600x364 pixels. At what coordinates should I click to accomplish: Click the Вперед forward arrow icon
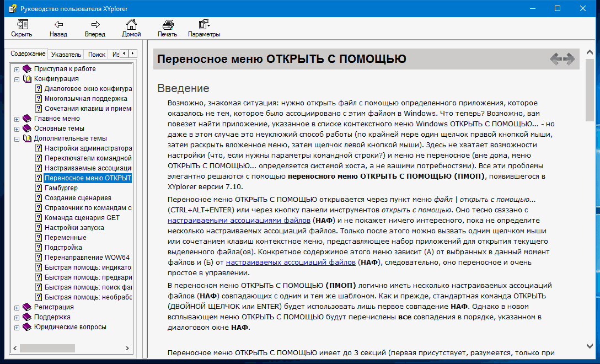(95, 25)
